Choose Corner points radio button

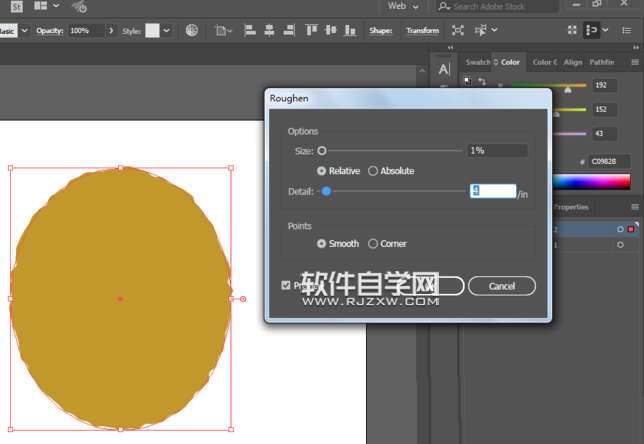coord(374,244)
